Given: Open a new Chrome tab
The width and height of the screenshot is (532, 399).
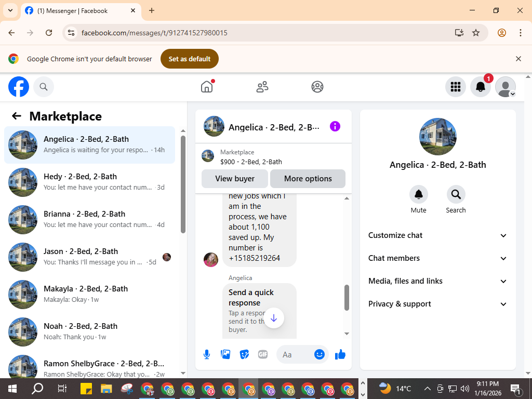Looking at the screenshot, I should 152,10.
